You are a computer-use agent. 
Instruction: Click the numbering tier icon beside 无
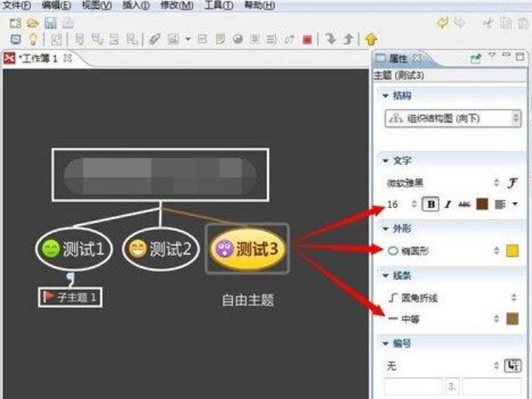512,366
